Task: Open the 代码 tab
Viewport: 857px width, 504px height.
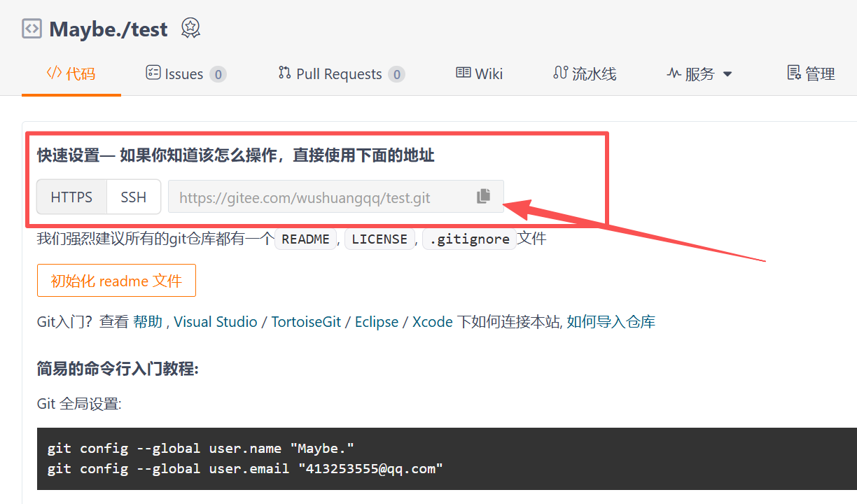Action: click(71, 73)
